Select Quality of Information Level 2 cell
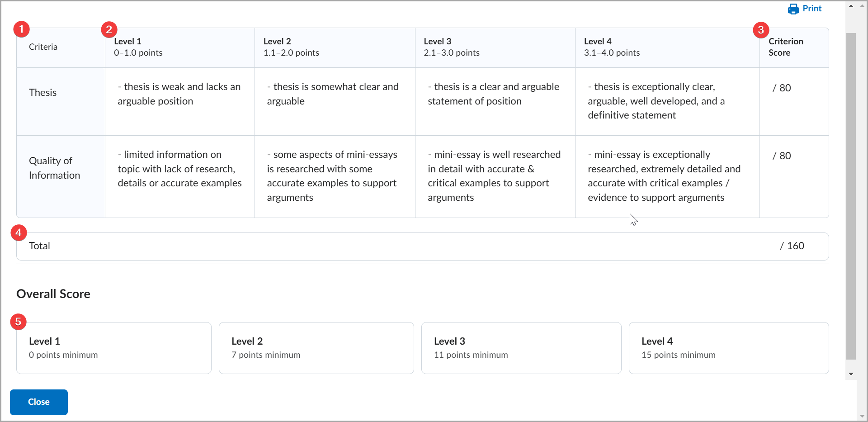868x422 pixels. (335, 176)
